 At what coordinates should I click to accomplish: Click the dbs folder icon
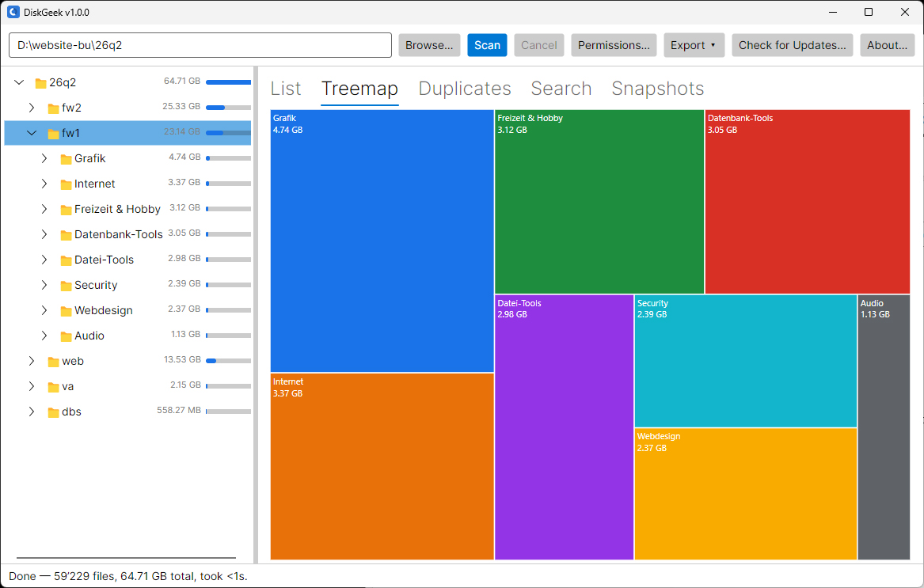(54, 412)
